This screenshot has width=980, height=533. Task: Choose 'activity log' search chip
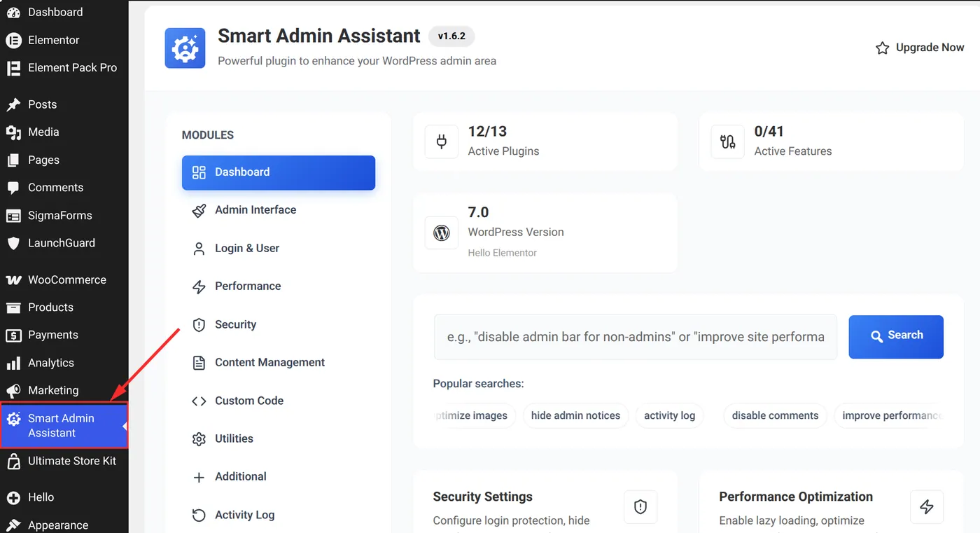(x=669, y=415)
